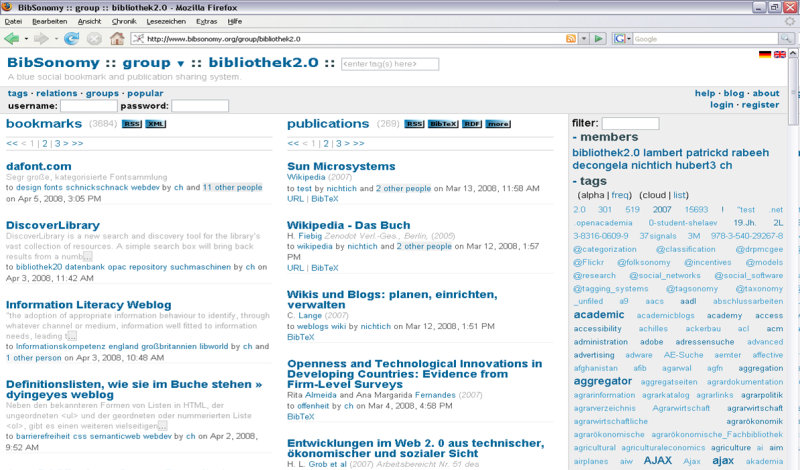
Task: Expand truncated DiscoverLibrary description
Action: [88, 257]
